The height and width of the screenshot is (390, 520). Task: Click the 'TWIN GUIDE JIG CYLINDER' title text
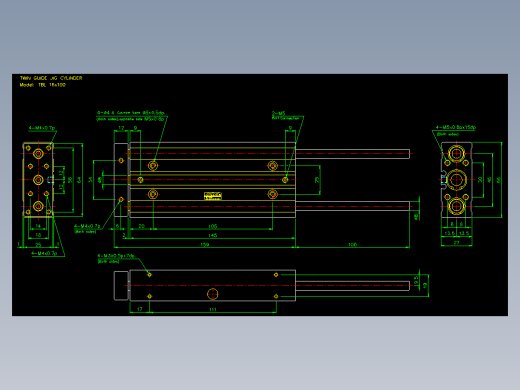tap(51, 78)
